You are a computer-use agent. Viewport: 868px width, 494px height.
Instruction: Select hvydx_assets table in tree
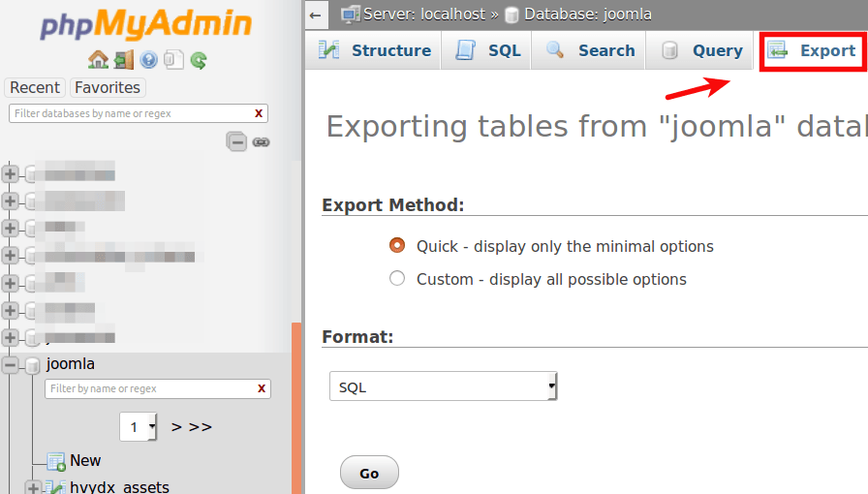(119, 487)
